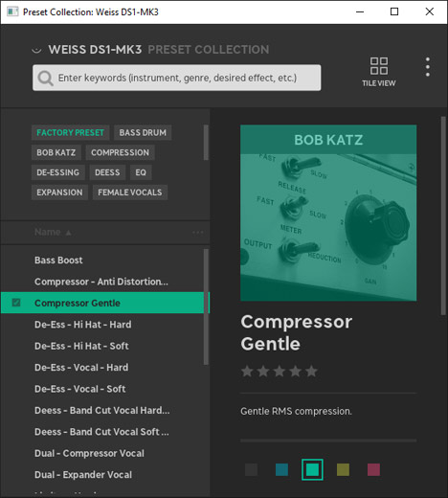The width and height of the screenshot is (448, 498).
Task: Open column options ellipsis beside Name
Action: tap(198, 233)
